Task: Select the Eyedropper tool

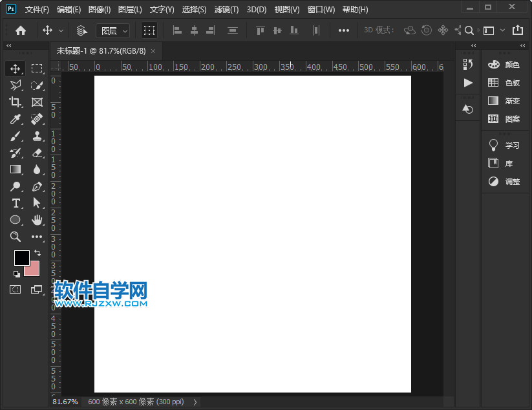Action: [x=16, y=119]
